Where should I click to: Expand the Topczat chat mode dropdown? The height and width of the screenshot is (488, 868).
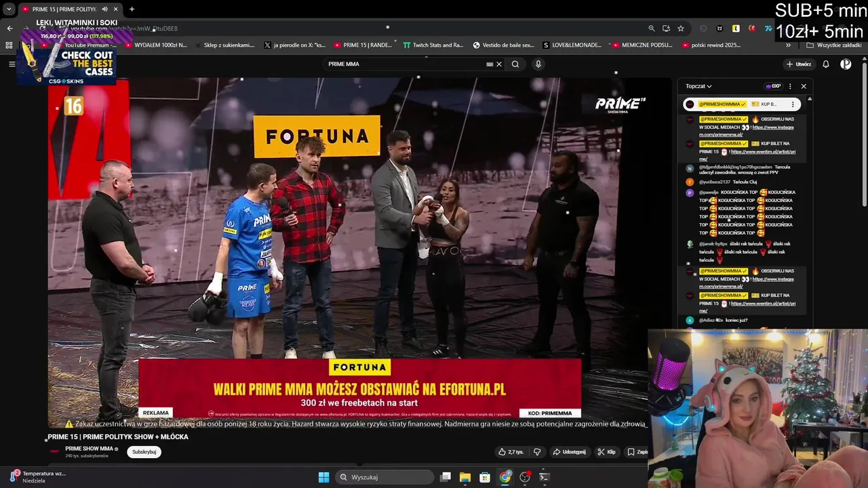[698, 86]
